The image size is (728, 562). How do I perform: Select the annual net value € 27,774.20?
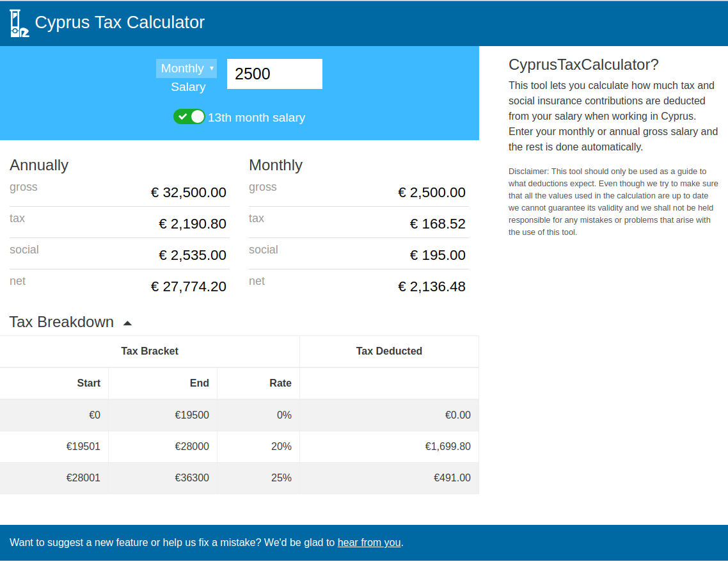coord(189,287)
